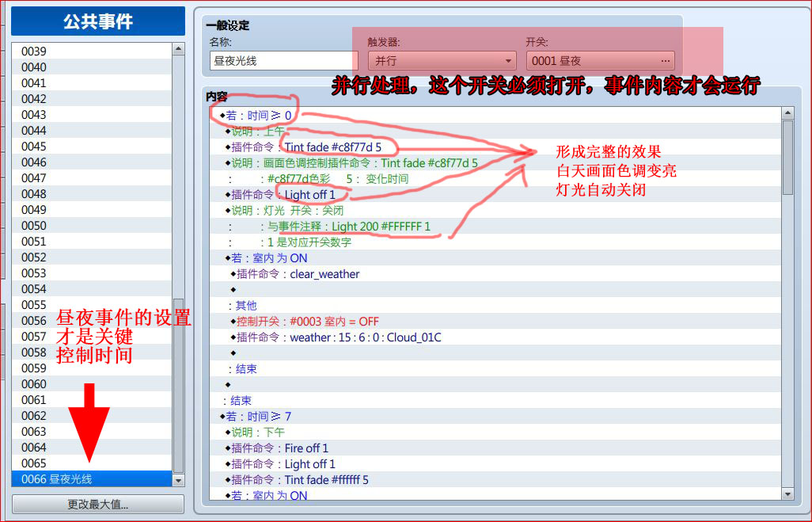812x522 pixels.
Task: Edit the 名称 field containing 昼夜光线
Action: pos(284,61)
